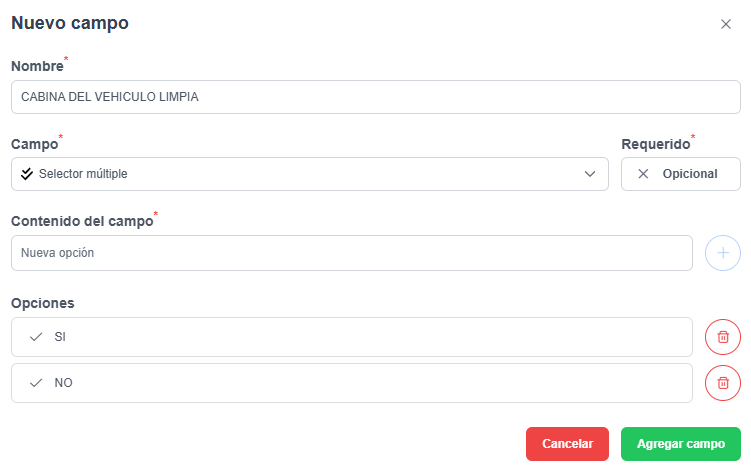Expand the Campo dropdown chevron arrow
Screen dimensions: 751x471
(x=590, y=174)
